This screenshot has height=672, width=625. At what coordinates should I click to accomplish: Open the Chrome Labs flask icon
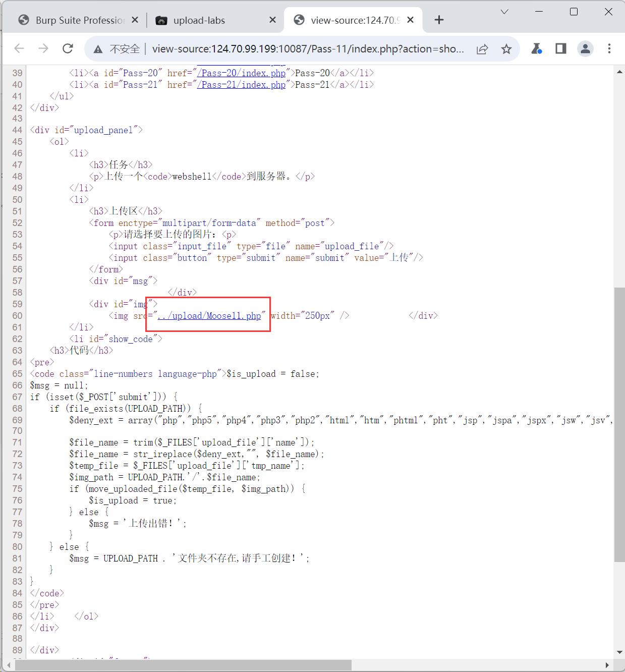[536, 48]
